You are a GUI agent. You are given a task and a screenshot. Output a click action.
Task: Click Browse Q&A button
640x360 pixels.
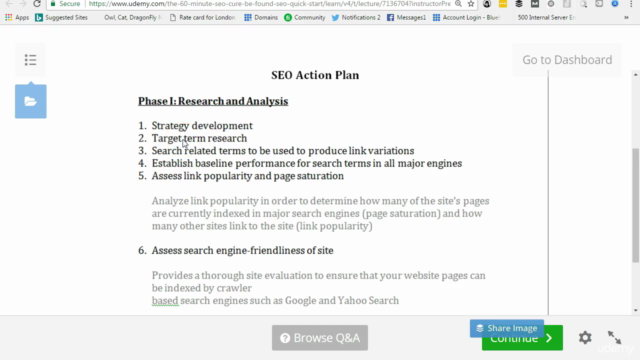(x=320, y=338)
